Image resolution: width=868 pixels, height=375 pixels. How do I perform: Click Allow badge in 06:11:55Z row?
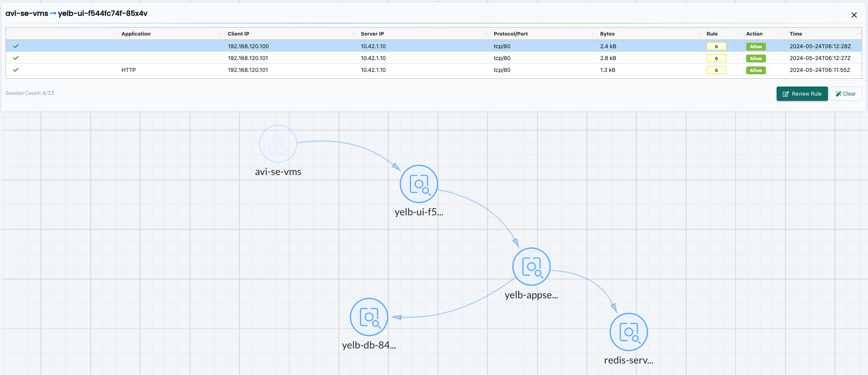(x=756, y=70)
